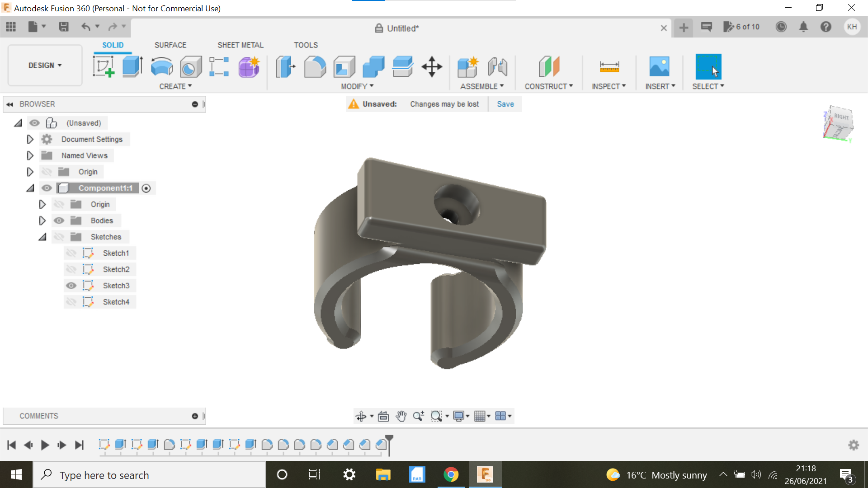
Task: Jump to the timeline beginning
Action: (12, 445)
